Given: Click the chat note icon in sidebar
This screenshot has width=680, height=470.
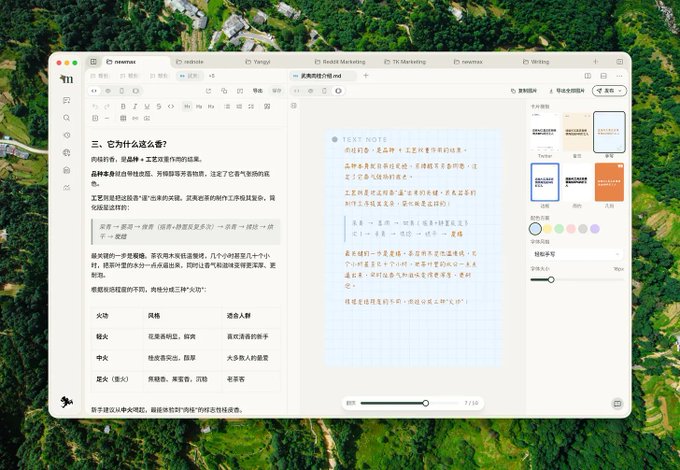Looking at the screenshot, I should (66, 100).
